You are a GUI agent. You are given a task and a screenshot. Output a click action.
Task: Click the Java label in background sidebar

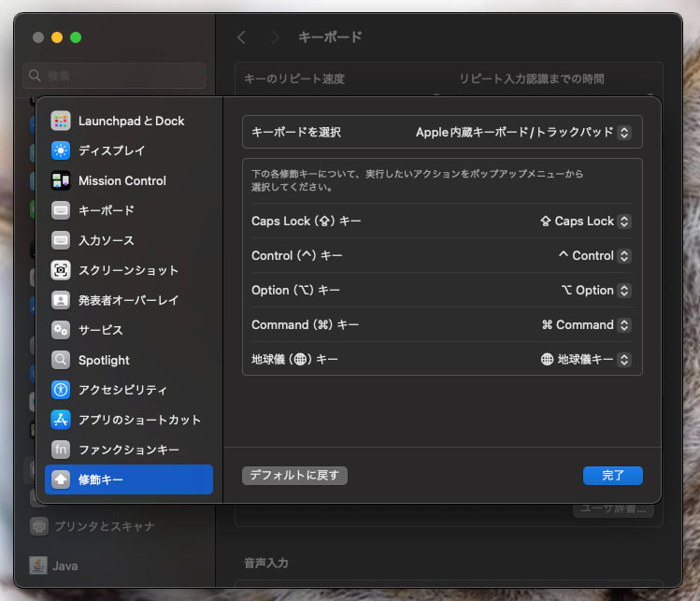[x=65, y=566]
